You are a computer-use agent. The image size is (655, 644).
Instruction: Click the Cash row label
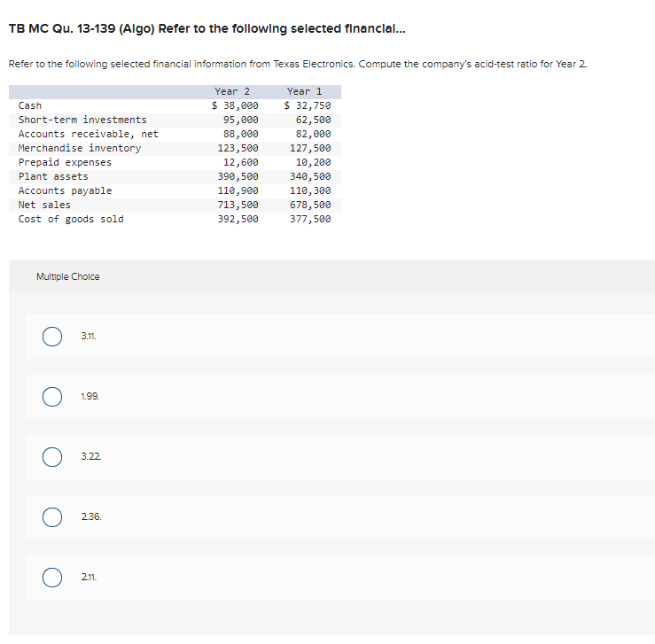point(30,105)
